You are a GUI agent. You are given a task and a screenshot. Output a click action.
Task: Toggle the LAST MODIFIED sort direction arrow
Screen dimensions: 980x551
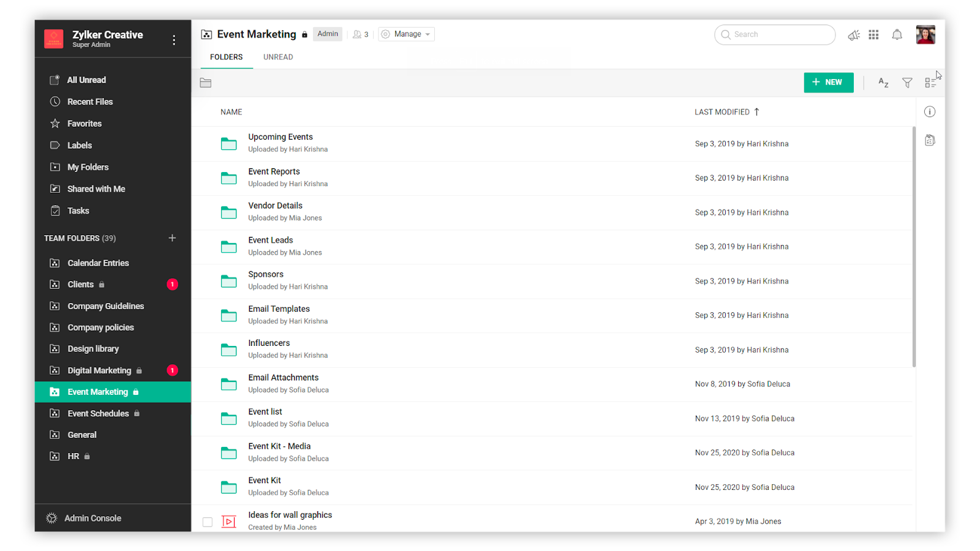(x=758, y=111)
